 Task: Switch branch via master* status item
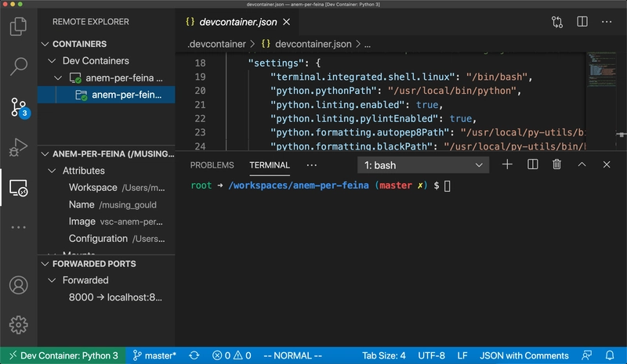(154, 355)
